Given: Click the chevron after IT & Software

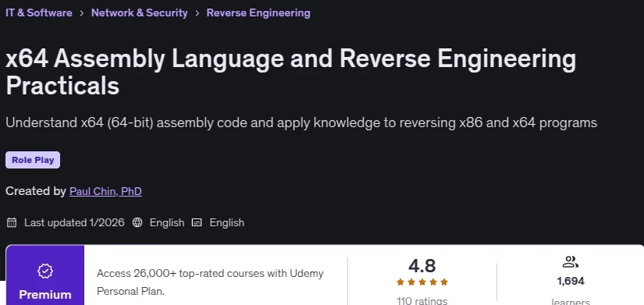Looking at the screenshot, I should [82, 13].
